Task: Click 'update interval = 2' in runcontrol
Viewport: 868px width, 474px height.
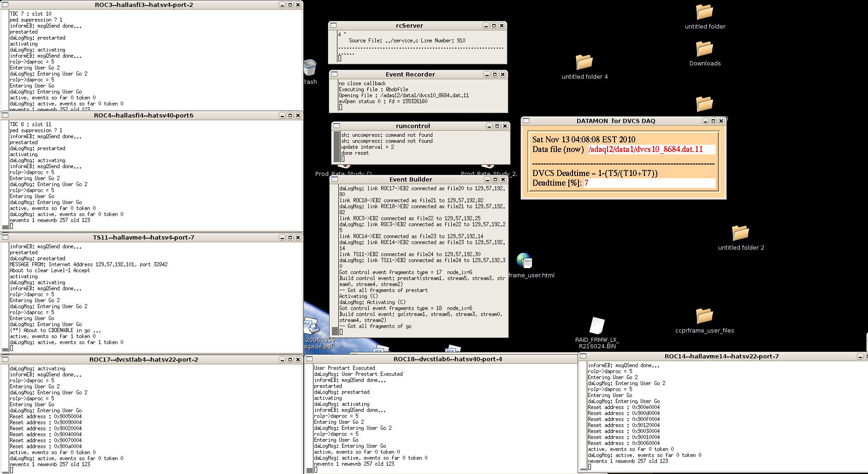Action: tap(367, 147)
